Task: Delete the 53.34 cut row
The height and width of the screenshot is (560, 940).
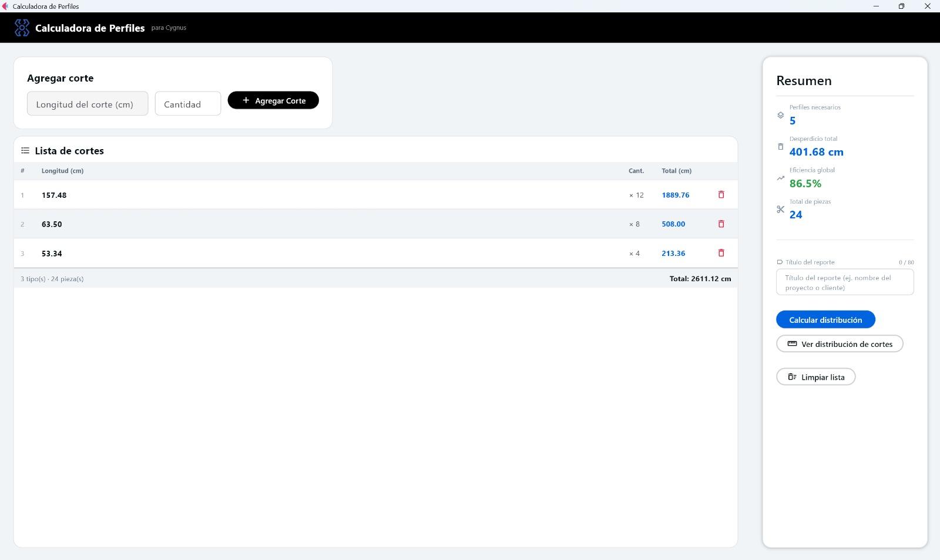Action: coord(721,253)
